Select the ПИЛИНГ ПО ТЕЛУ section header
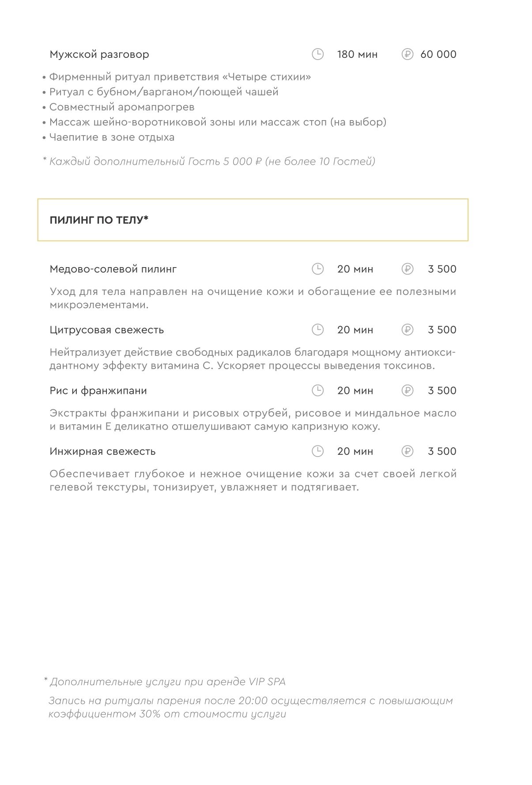532x785 pixels. click(x=253, y=220)
